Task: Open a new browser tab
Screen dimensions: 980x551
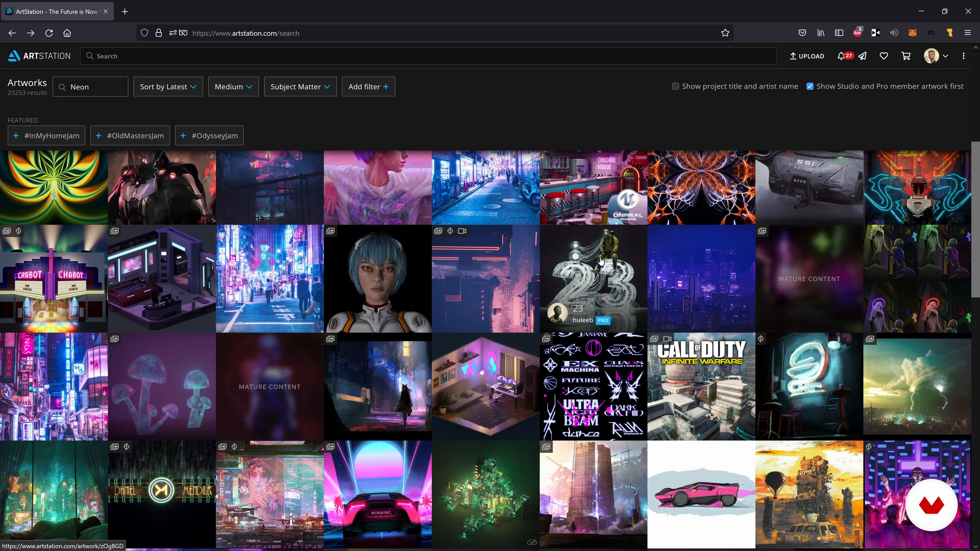Action: tap(125, 11)
